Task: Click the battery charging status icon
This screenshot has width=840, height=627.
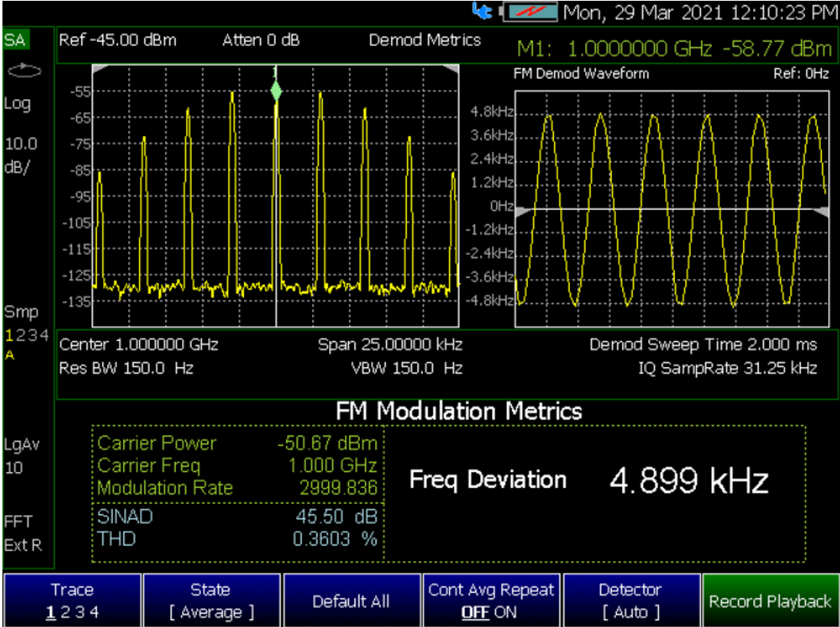Action: click(529, 12)
